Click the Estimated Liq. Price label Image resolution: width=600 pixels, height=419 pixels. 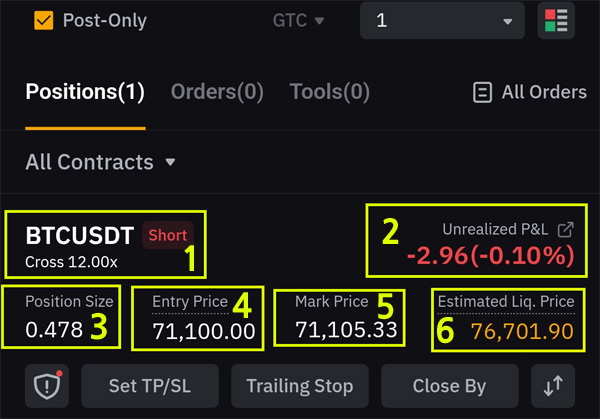[506, 302]
